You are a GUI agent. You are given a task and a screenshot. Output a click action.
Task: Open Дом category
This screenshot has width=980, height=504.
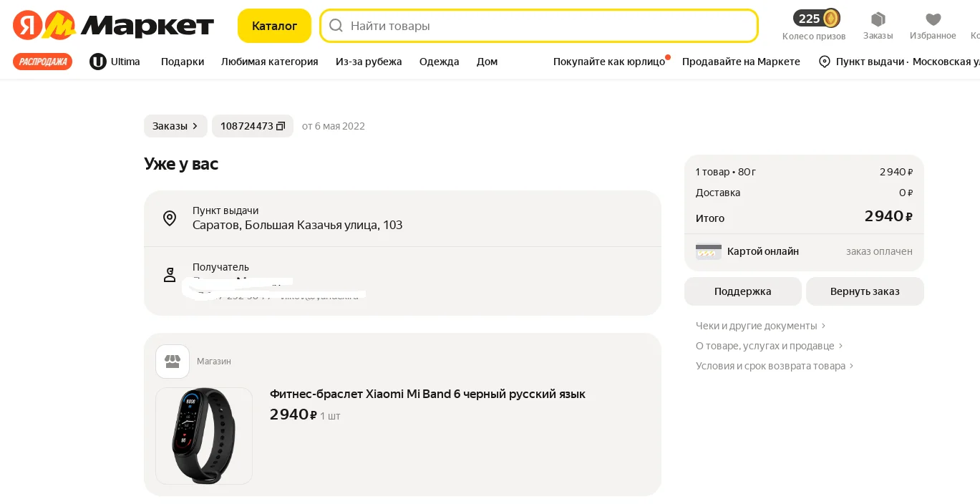coord(487,62)
